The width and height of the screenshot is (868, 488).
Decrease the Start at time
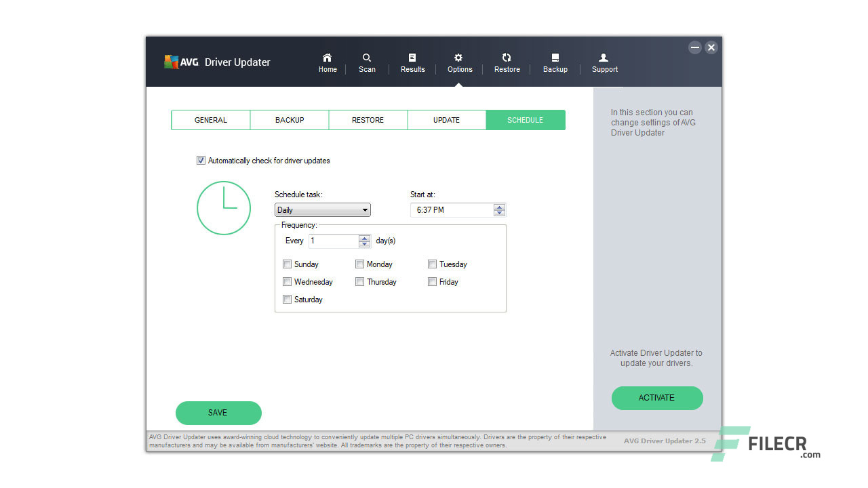tap(500, 213)
